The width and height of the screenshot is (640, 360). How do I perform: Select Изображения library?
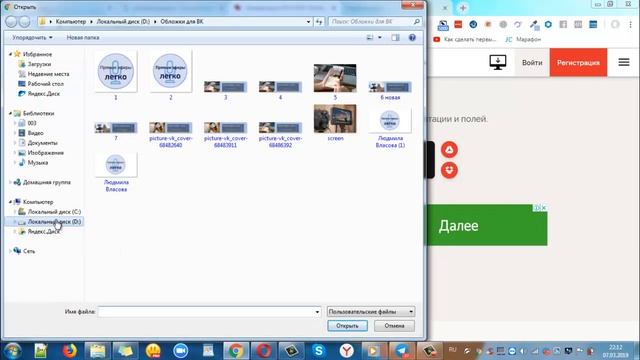coord(45,153)
